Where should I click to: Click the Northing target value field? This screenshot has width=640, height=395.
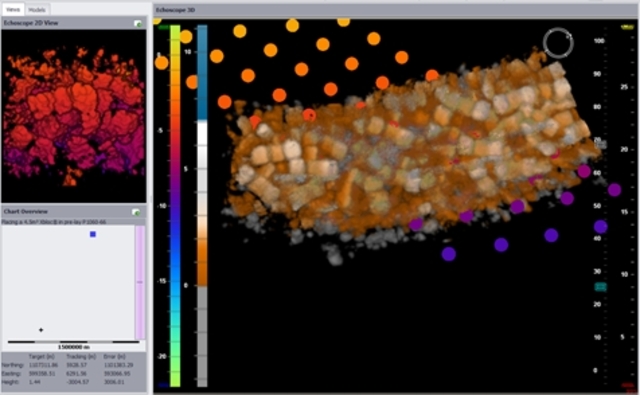pyautogui.click(x=43, y=365)
